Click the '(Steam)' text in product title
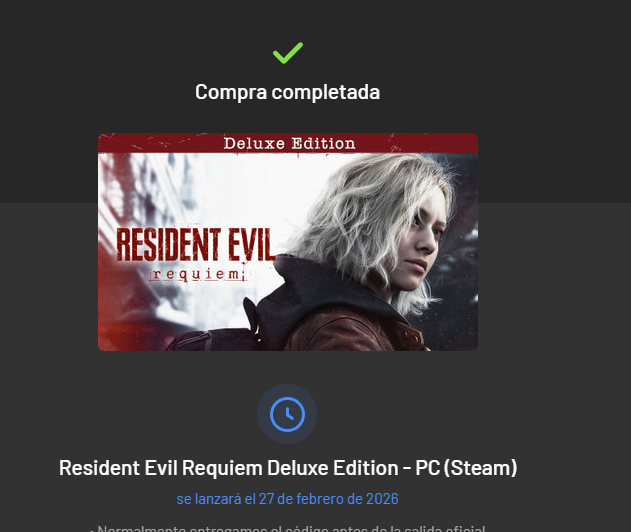 click(x=480, y=468)
